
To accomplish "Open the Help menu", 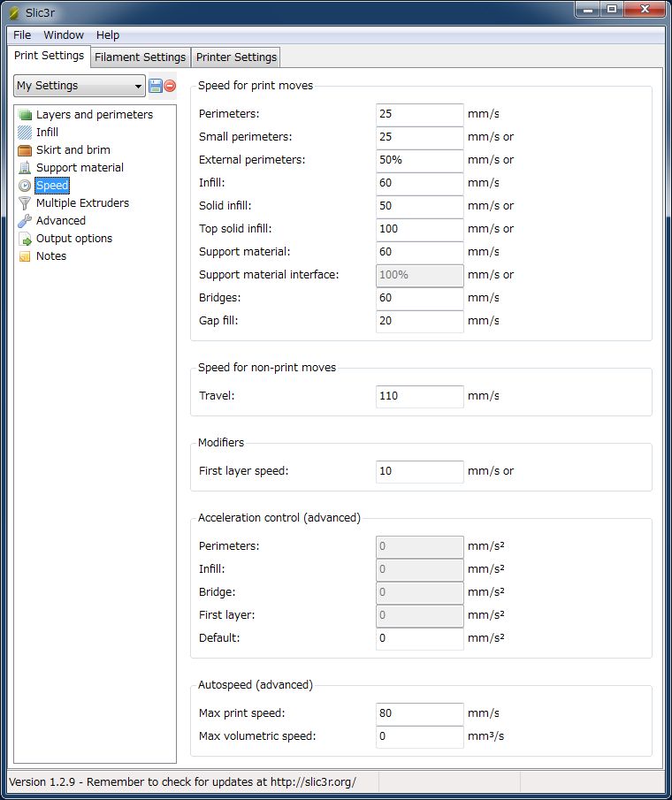I will (x=108, y=35).
